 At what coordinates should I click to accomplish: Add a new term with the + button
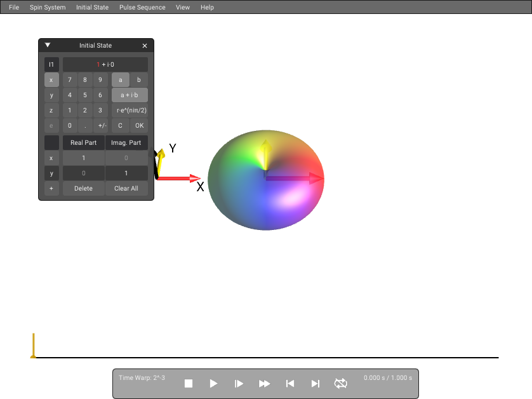click(x=51, y=189)
